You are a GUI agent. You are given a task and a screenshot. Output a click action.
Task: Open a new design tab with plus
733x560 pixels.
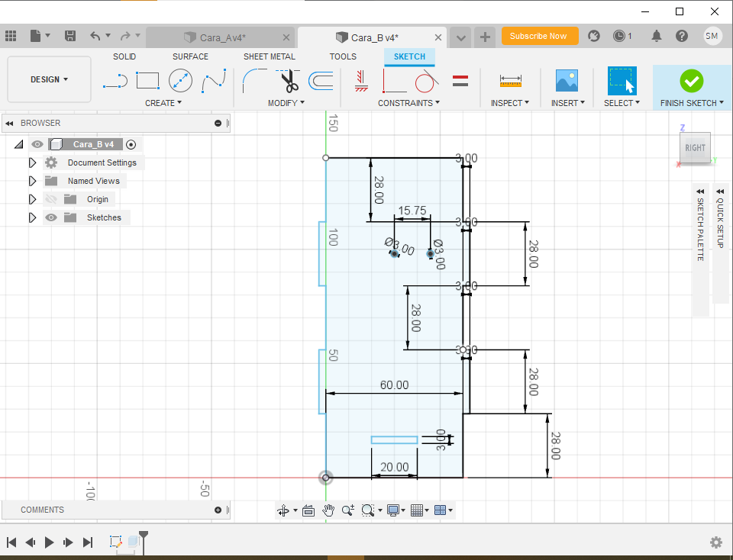485,37
